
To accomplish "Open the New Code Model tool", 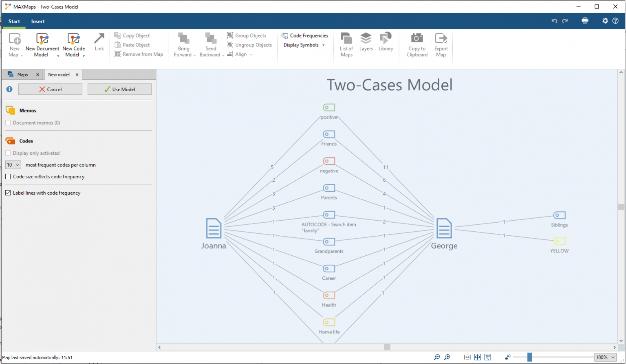I will (x=73, y=44).
